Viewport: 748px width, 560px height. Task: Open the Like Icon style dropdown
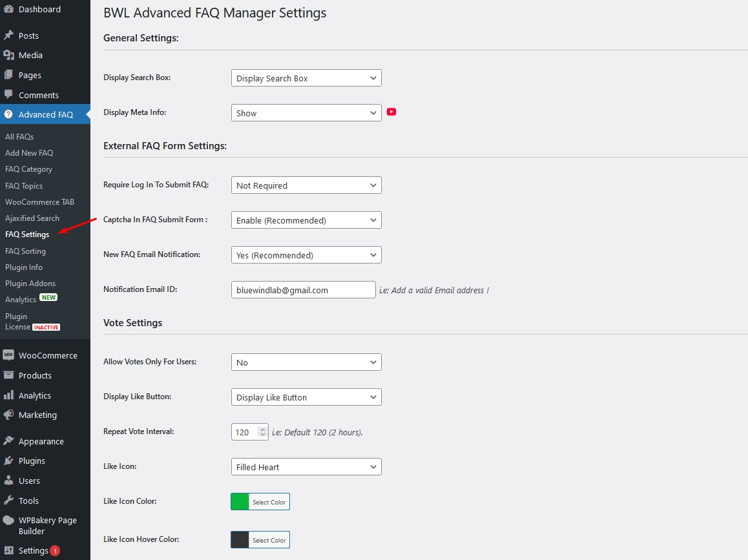pyautogui.click(x=306, y=466)
